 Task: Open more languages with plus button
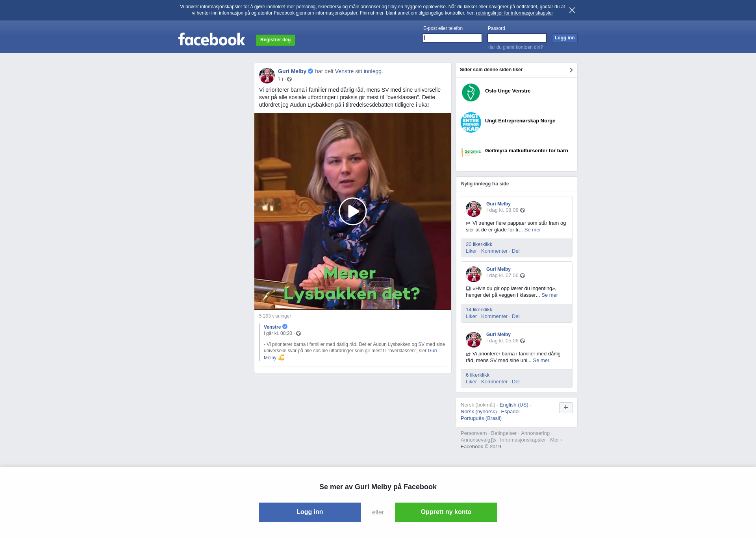point(566,408)
